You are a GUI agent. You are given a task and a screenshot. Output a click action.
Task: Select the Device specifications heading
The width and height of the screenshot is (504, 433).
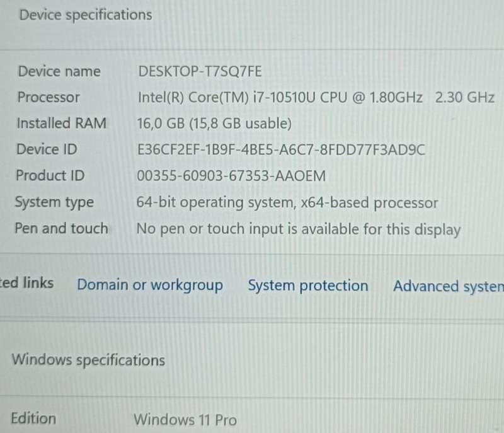coord(86,15)
